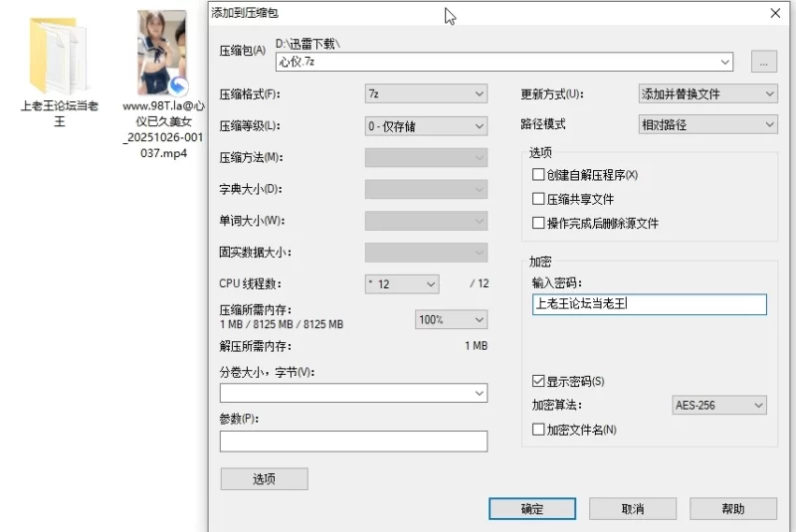Open 帮助 help button
This screenshot has width=796, height=532.
733,509
